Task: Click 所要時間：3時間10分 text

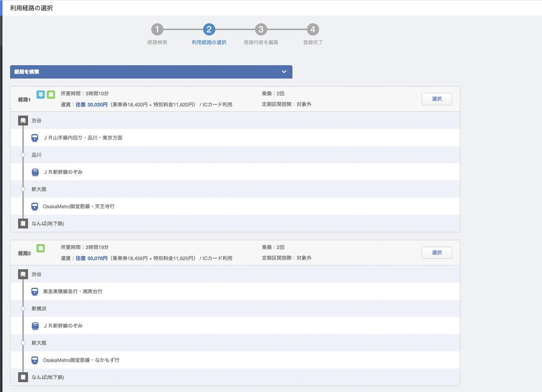Action: point(85,93)
